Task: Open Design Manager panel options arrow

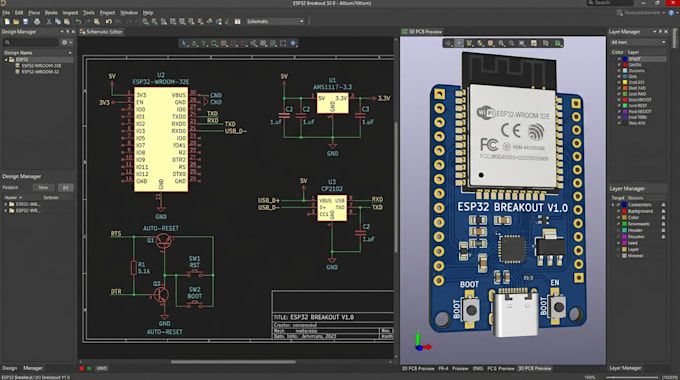Action: (x=62, y=32)
